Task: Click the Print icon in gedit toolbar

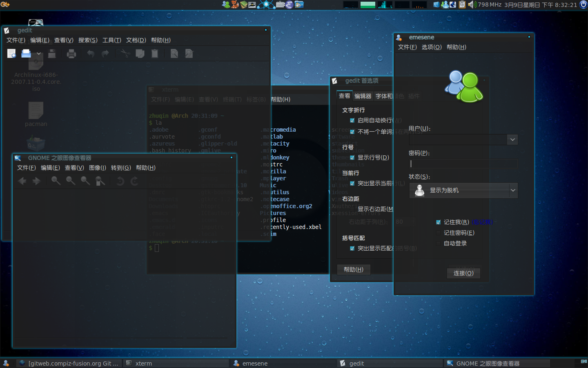Action: pos(71,54)
